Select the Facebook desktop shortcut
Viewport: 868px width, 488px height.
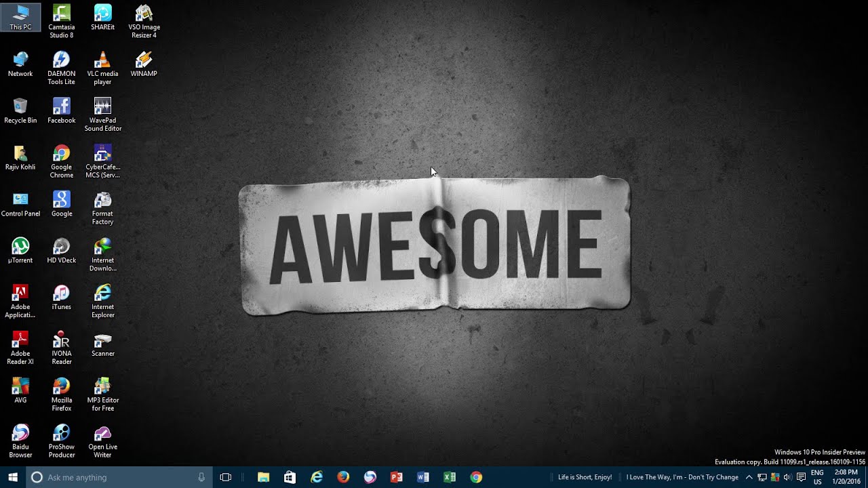click(61, 110)
